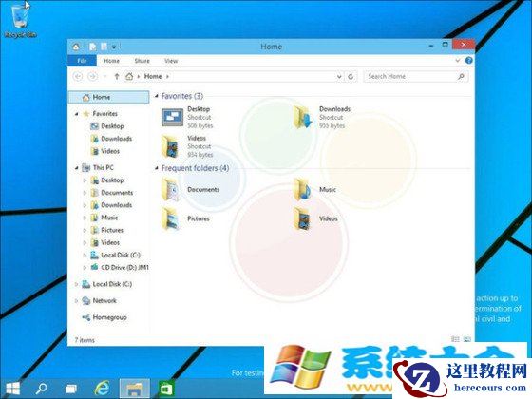532x399 pixels.
Task: Click the '7 items' status bar text
Action: (85, 340)
